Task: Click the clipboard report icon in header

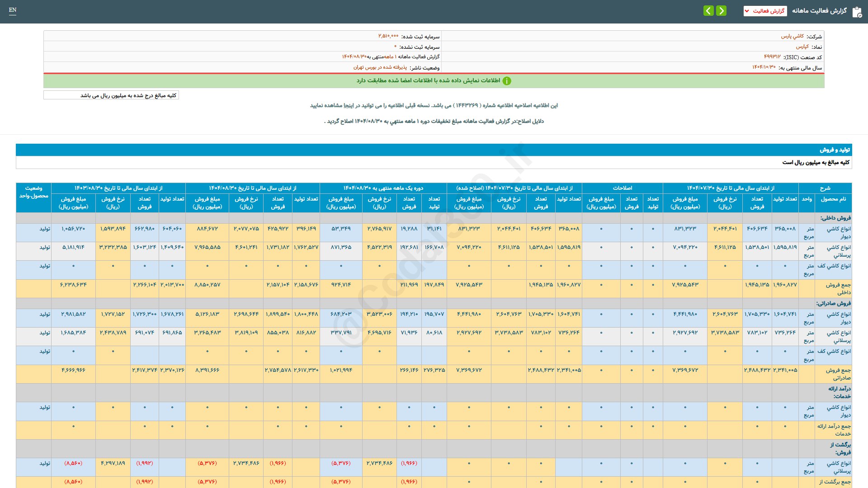Action: click(857, 11)
